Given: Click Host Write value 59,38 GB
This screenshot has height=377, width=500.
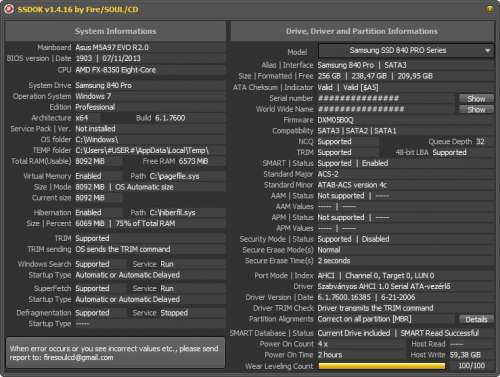Looking at the screenshot, I should [x=465, y=355].
